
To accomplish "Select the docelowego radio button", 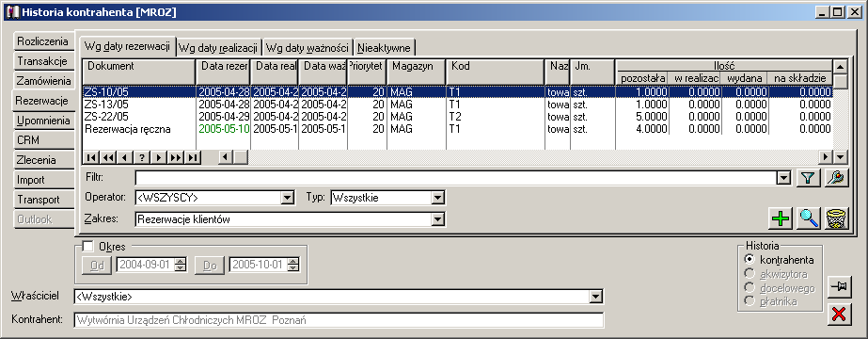I will [750, 287].
